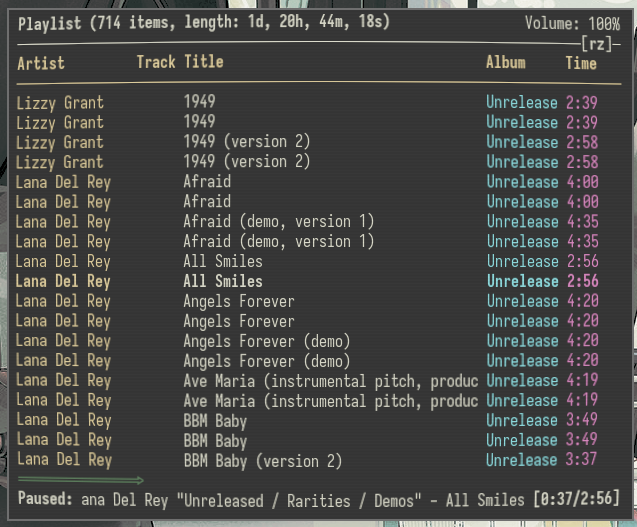This screenshot has height=527, width=637.
Task: Click the 3:37 duration value
Action: pos(581,459)
